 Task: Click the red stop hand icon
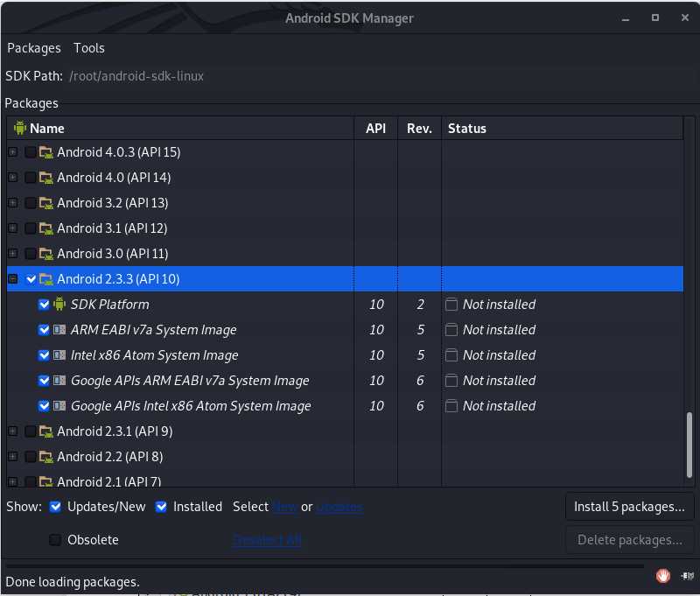tap(663, 576)
